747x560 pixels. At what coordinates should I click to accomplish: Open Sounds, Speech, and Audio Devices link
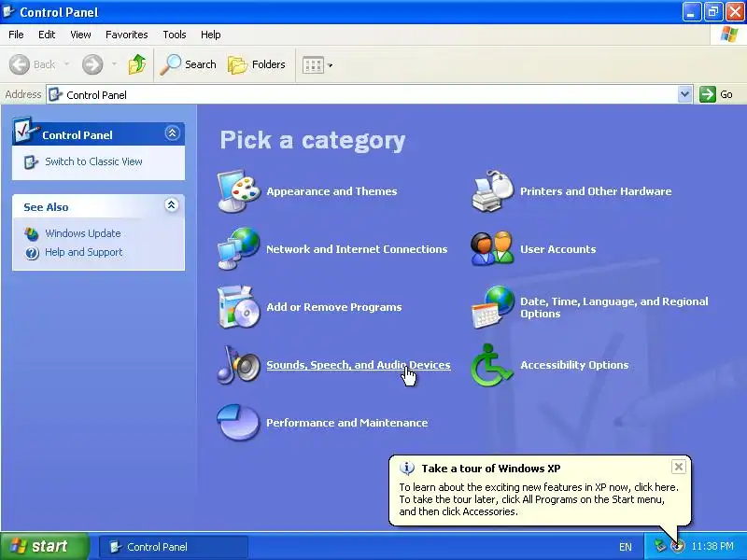pyautogui.click(x=359, y=365)
